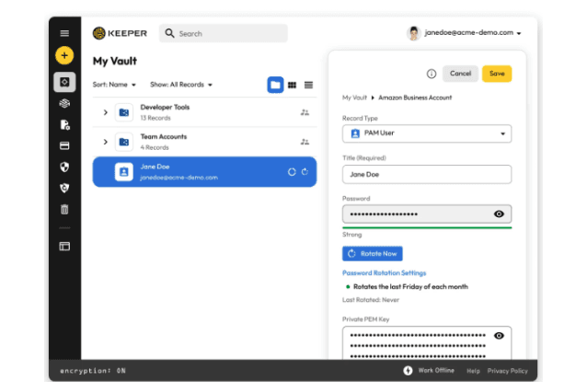
Task: Click the green Strong password strength bar
Action: pos(427,227)
